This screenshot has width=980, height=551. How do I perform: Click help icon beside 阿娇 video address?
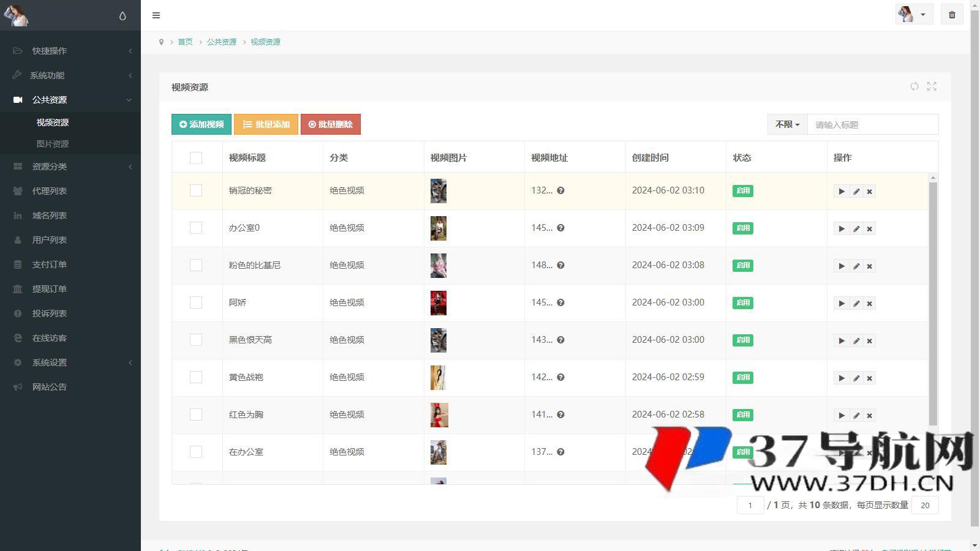[x=560, y=302]
